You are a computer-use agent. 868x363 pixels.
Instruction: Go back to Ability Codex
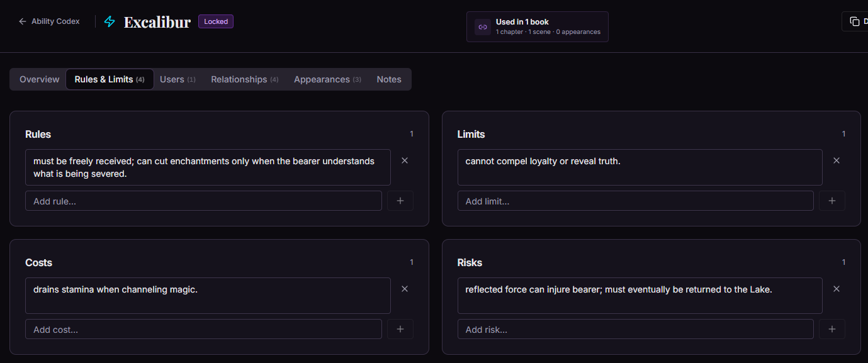[x=49, y=21]
